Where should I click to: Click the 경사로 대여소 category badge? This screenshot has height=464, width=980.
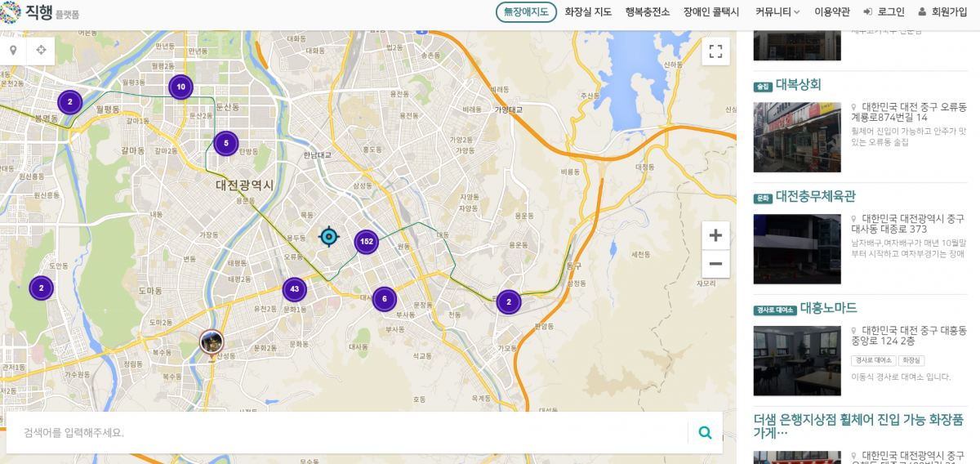click(775, 310)
